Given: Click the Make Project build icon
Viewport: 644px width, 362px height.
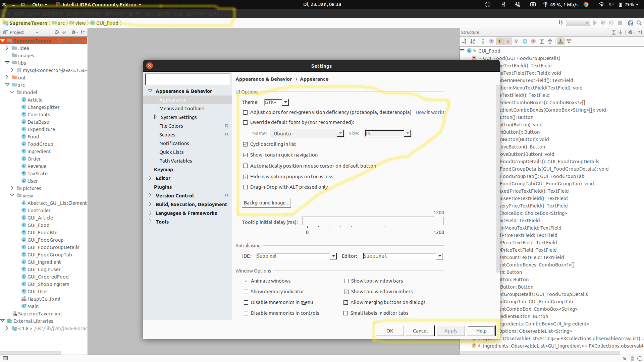Looking at the screenshot, I should point(561,23).
